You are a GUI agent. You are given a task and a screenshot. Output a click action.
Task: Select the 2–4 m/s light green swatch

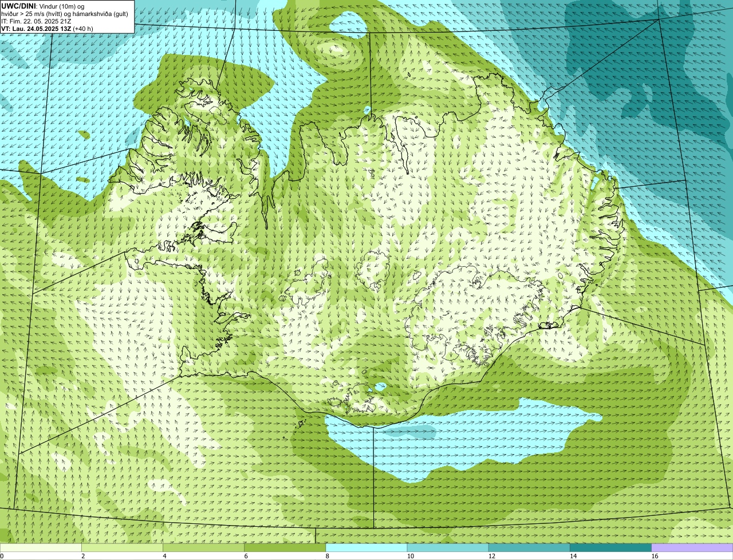[123, 547]
